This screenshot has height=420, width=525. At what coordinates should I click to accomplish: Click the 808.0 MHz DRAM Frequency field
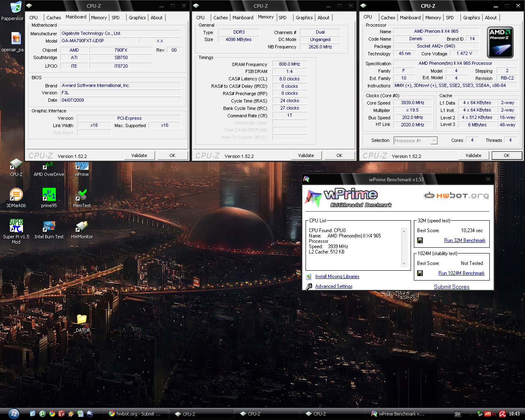290,64
